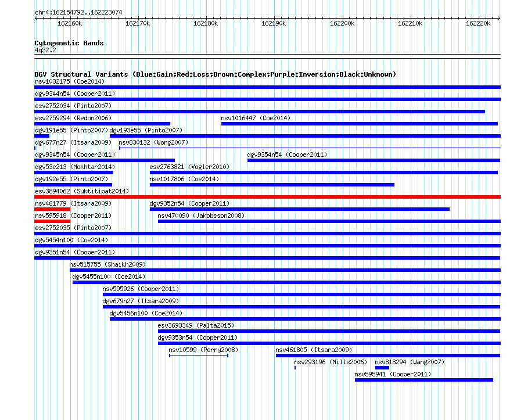517x420 pixels.
Task: Select the dgv9344n54 (Cooper2011) variant label
Action: [75, 94]
